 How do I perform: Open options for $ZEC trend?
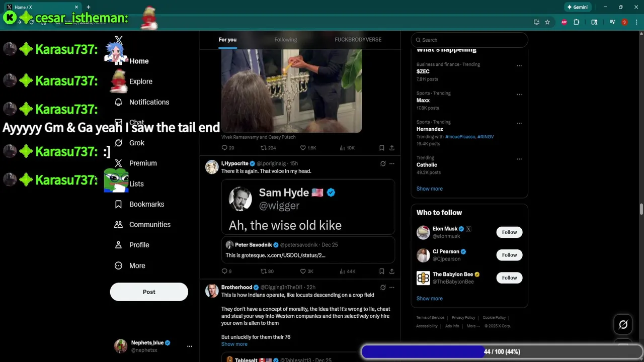pos(519,65)
